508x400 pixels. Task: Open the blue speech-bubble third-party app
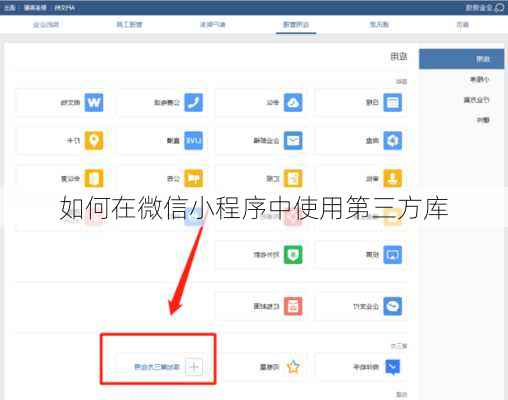click(392, 367)
